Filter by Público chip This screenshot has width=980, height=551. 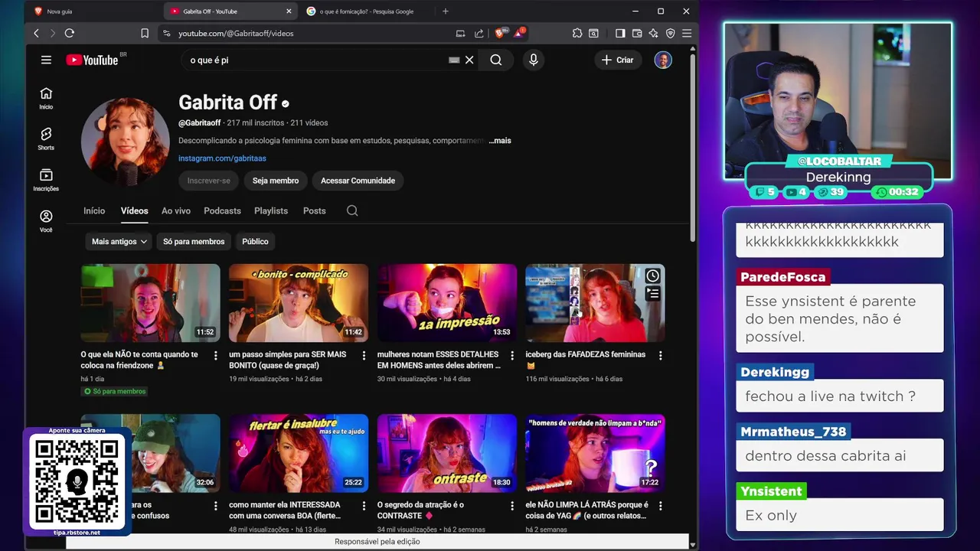click(x=255, y=241)
